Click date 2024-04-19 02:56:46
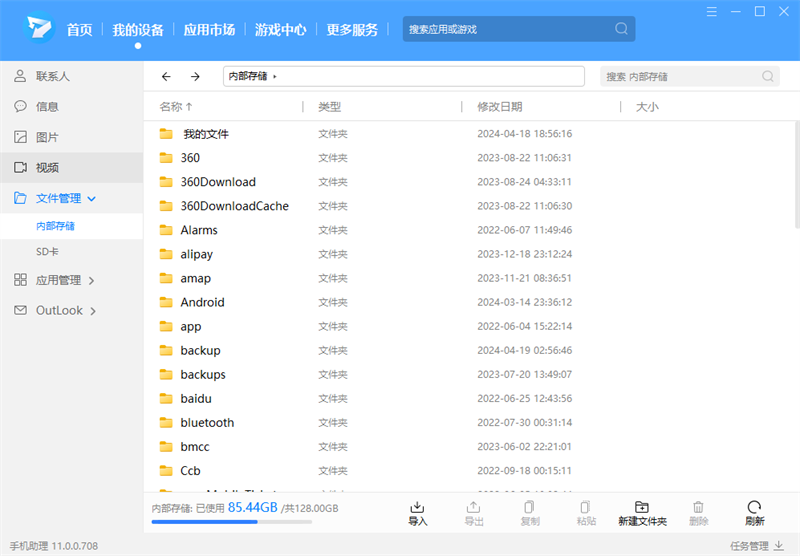The image size is (800, 556). click(524, 350)
